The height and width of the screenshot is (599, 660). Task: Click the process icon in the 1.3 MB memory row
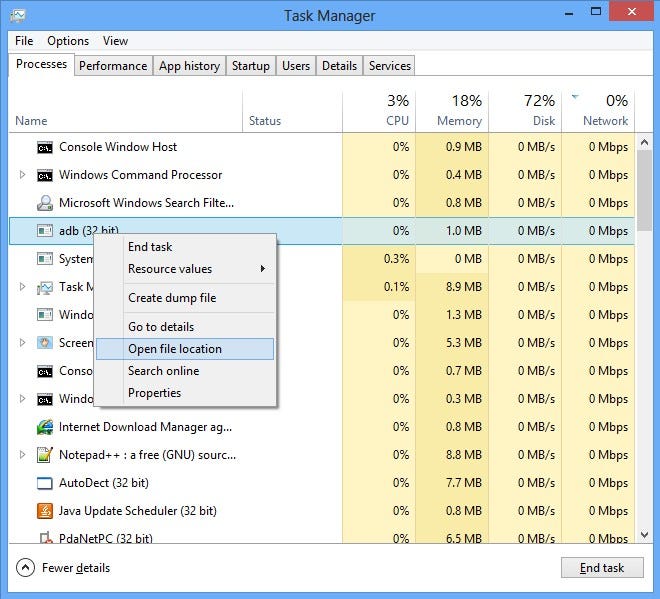point(45,314)
